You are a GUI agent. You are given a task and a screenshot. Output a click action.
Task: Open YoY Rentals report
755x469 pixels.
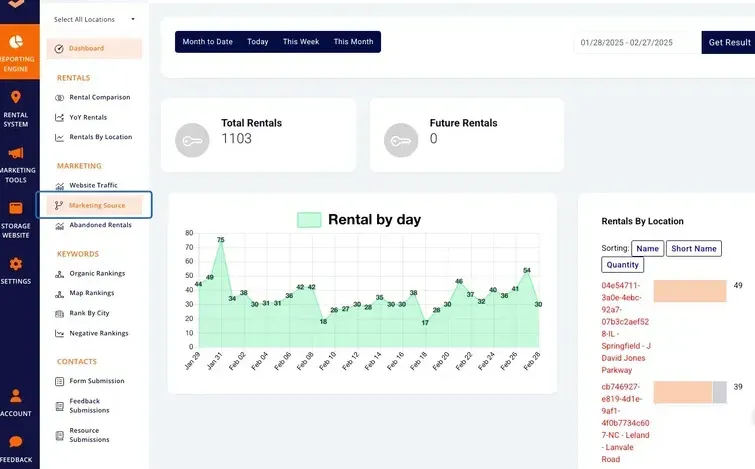click(88, 117)
